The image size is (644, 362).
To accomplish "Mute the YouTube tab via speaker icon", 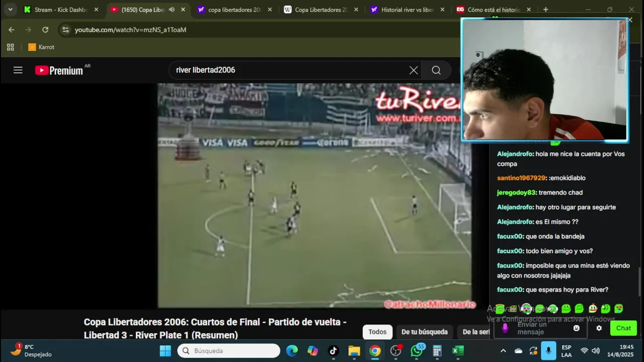I will [x=172, y=10].
